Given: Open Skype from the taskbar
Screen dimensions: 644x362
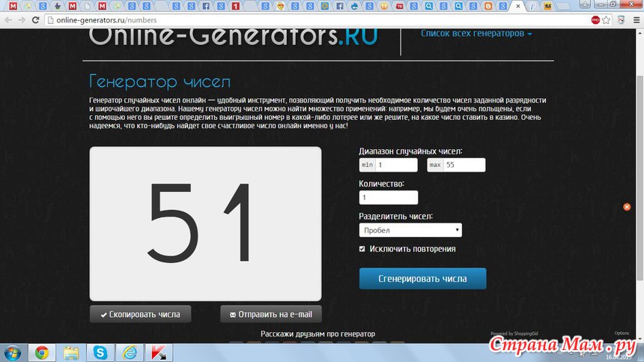Looking at the screenshot, I should click(x=100, y=352).
